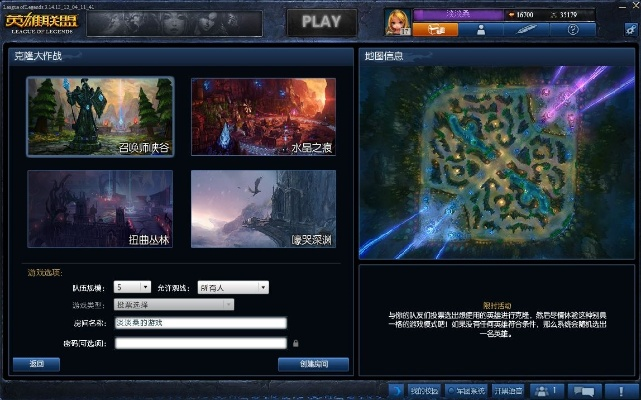
Task: Open the team size dropdown showing 5
Action: point(132,287)
